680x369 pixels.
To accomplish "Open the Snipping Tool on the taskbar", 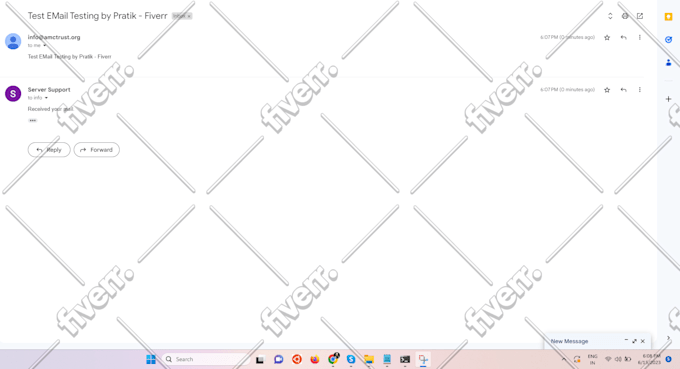I will 423,359.
